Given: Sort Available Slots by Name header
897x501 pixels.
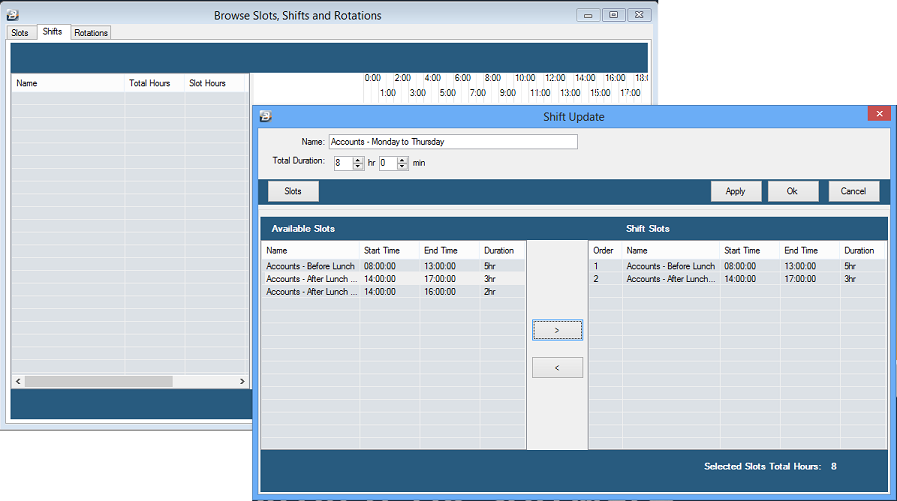Looking at the screenshot, I should pos(311,250).
